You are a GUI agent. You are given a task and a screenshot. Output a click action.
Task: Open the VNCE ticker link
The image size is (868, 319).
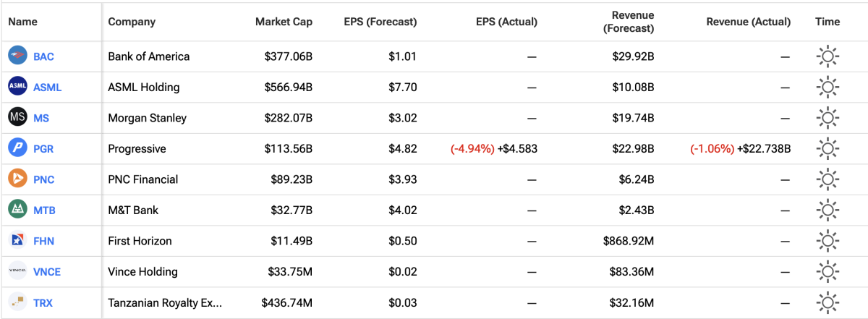48,272
